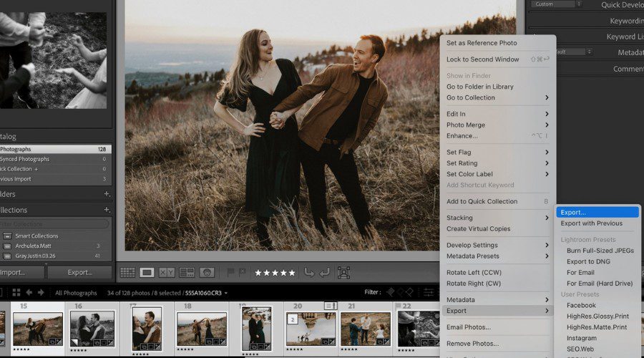Toggle the rejected filter icon
The width and height of the screenshot is (644, 358).
point(409,292)
